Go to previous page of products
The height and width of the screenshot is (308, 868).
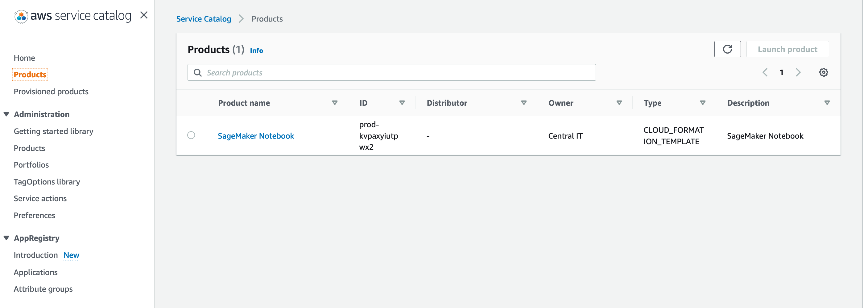pyautogui.click(x=765, y=72)
